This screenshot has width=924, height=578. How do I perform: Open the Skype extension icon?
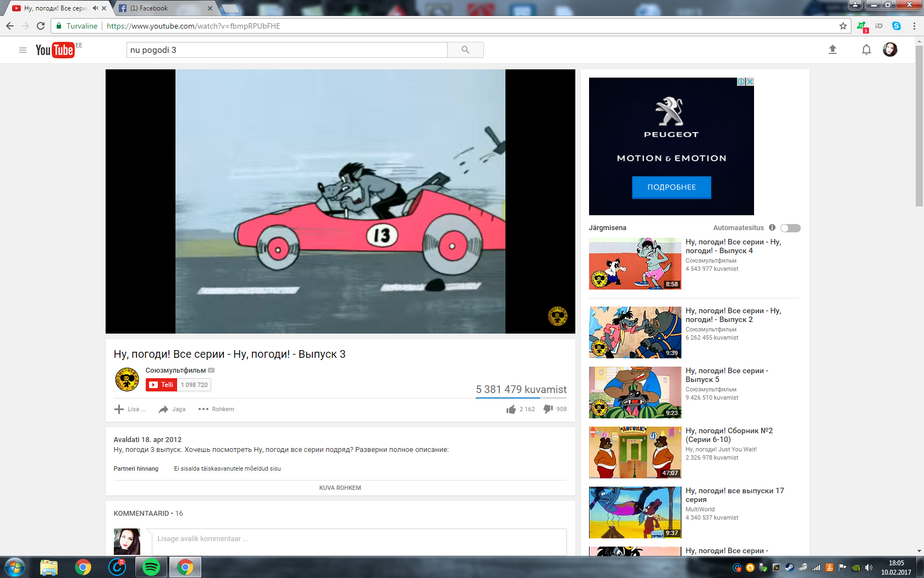[x=897, y=26]
